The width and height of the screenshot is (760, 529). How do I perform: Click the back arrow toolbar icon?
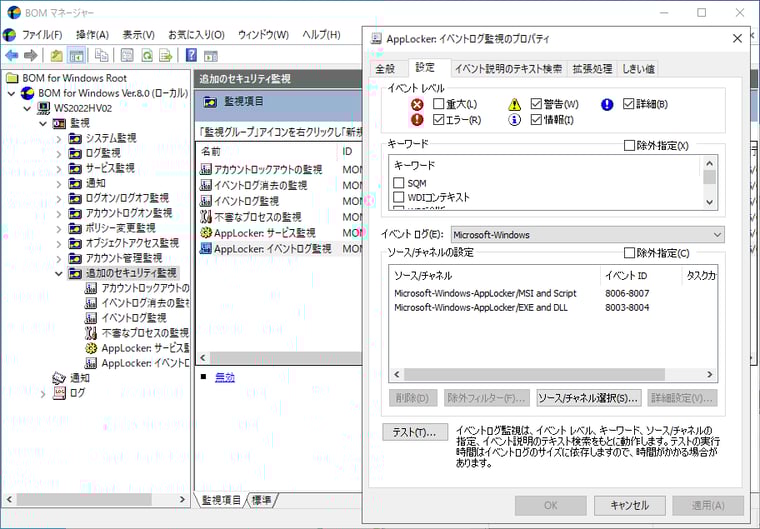(x=12, y=55)
